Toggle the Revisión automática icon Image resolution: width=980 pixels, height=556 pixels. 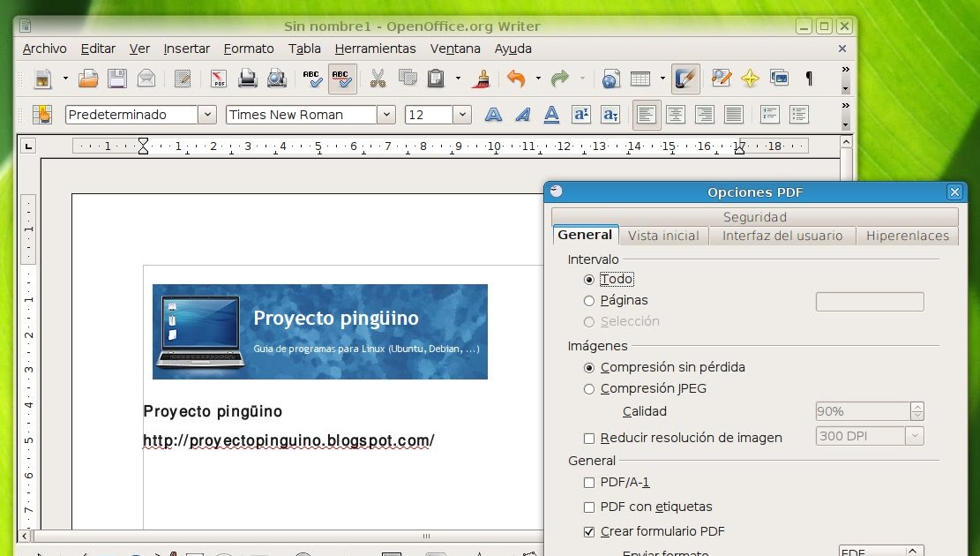pos(342,79)
